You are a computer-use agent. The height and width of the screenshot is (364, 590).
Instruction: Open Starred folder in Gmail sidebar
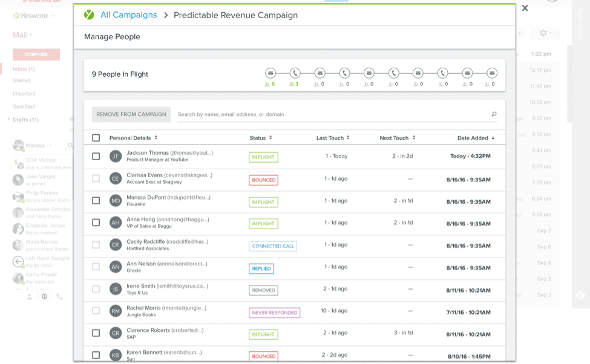click(x=21, y=80)
